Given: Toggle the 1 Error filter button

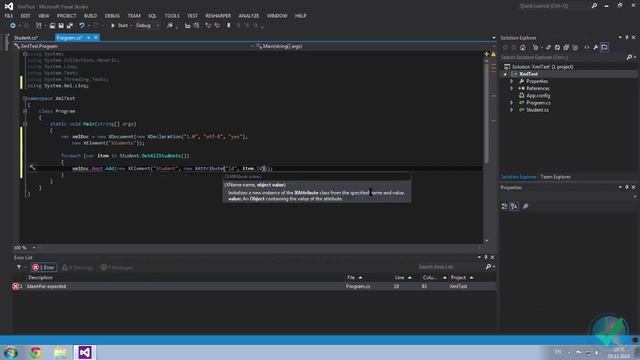Looking at the screenshot, I should (x=44, y=267).
